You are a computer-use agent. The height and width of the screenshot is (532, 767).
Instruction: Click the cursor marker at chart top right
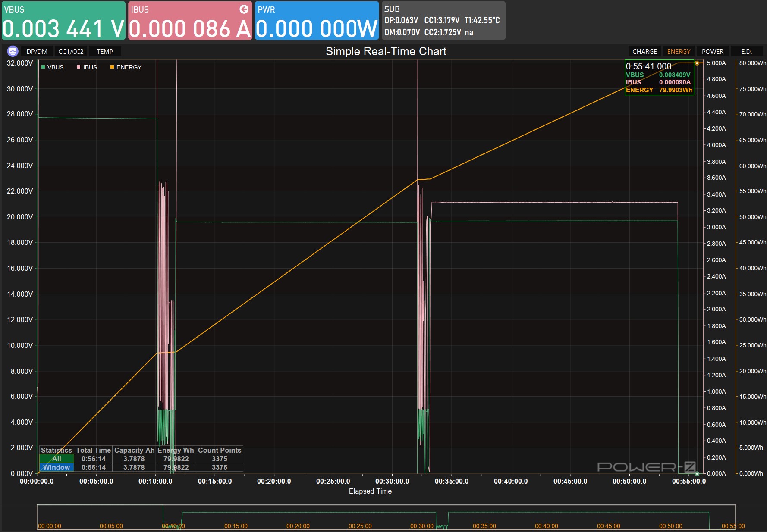point(697,63)
